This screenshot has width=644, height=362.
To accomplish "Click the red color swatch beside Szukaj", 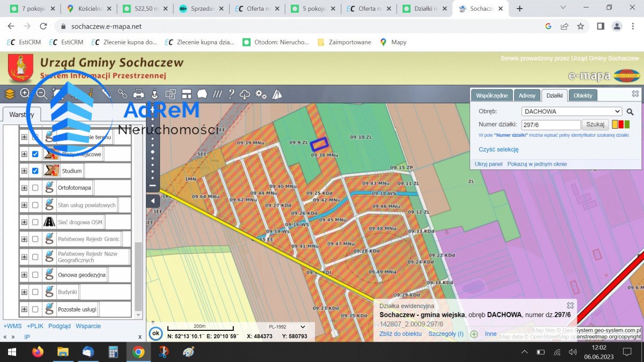I will 621,124.
